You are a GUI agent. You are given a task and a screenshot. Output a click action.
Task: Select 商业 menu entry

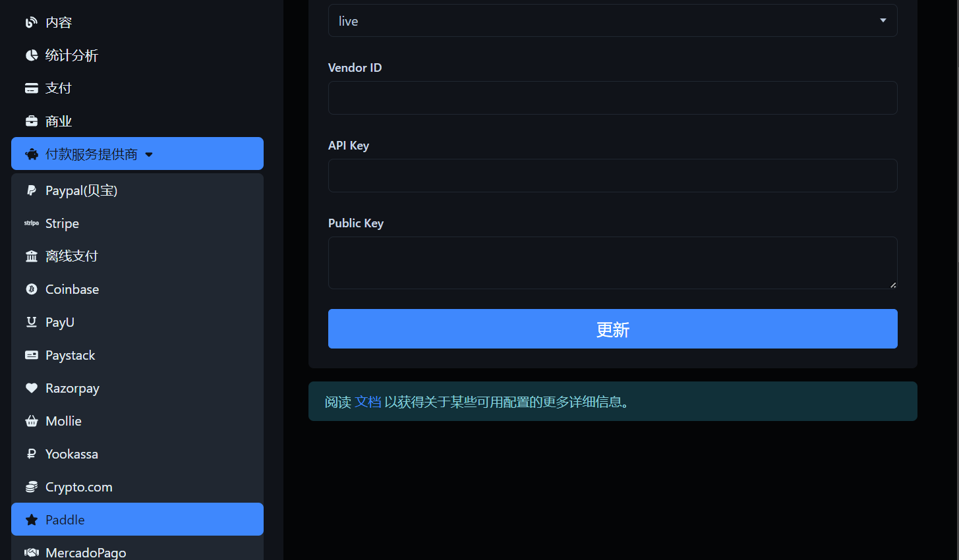pos(137,121)
